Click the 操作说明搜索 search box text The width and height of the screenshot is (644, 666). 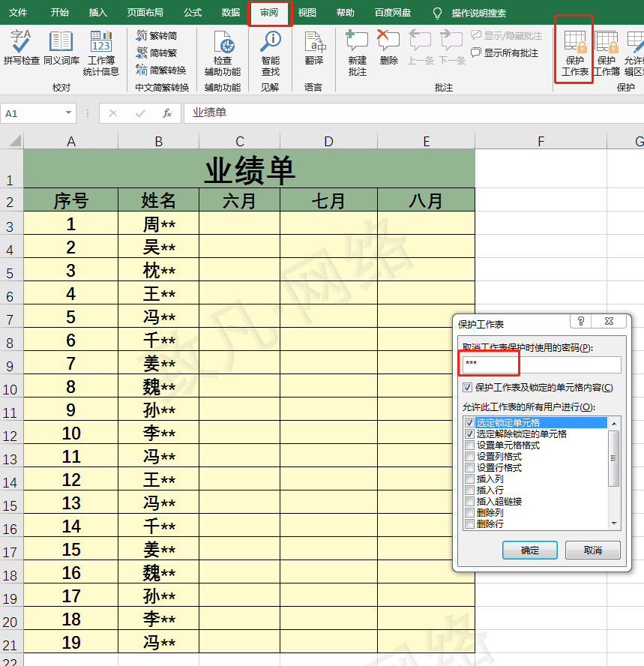click(x=478, y=13)
